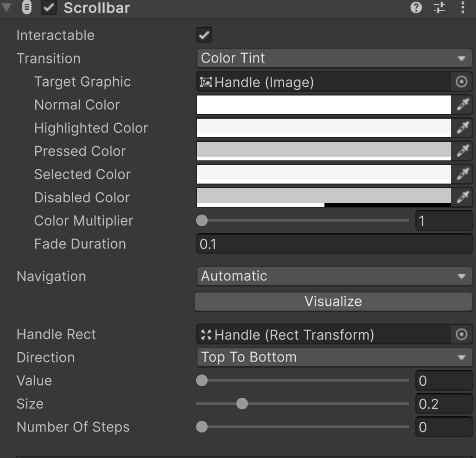Click the Size number field
476x458 pixels.
pyautogui.click(x=444, y=404)
